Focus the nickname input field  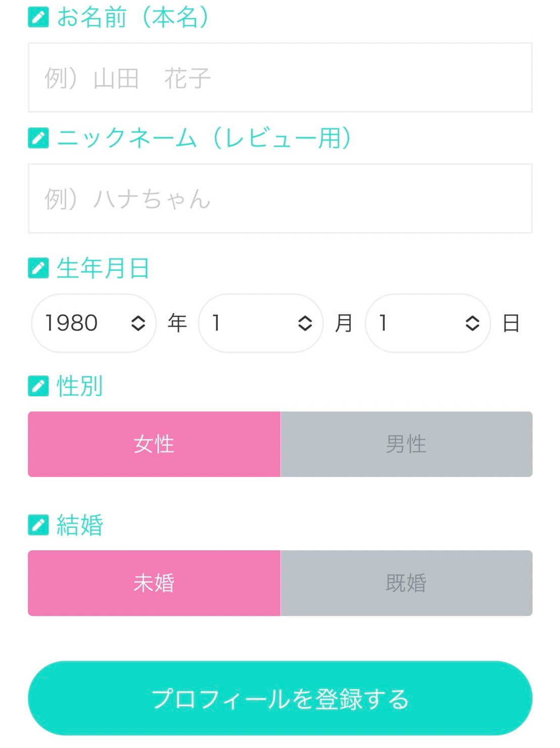point(280,199)
